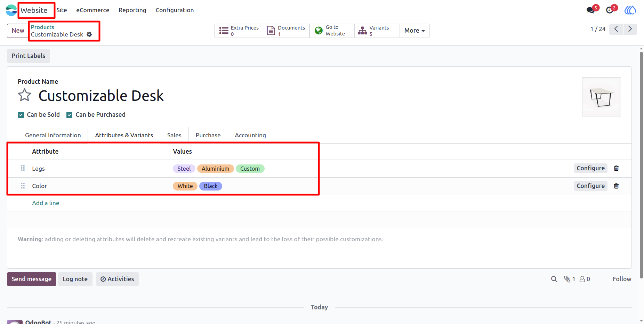Open Variants stat button
The image size is (644, 324).
[377, 31]
